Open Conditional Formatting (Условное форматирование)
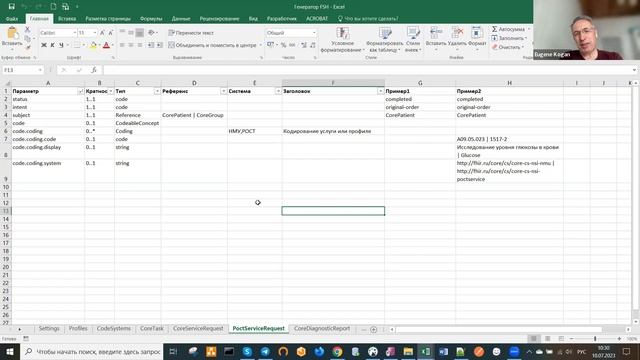Viewport: 640px width, 360px height. tap(342, 40)
